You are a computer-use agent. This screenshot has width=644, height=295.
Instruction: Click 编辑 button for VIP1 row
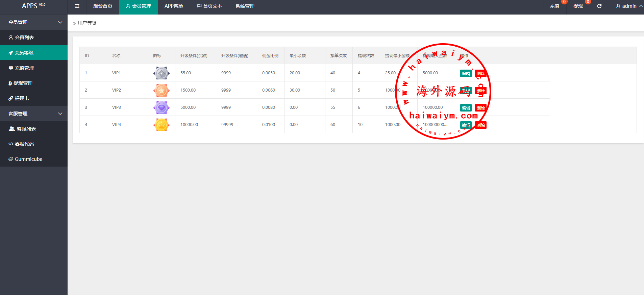(x=466, y=73)
